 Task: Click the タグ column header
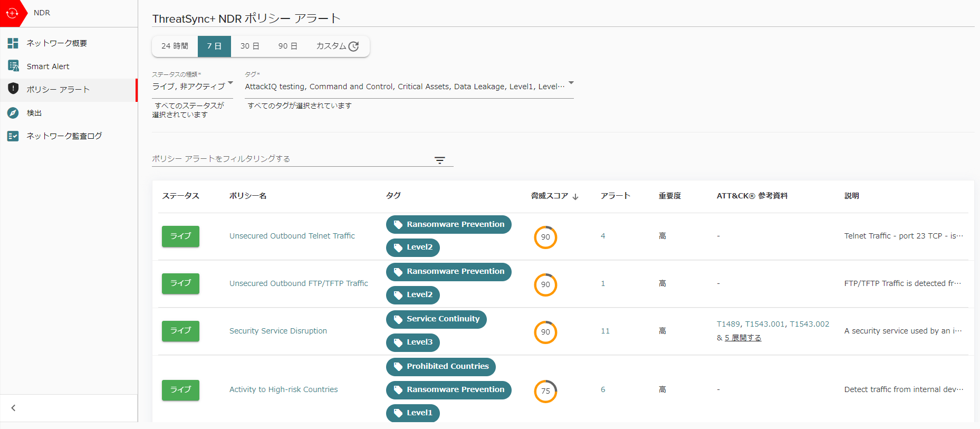tap(393, 196)
